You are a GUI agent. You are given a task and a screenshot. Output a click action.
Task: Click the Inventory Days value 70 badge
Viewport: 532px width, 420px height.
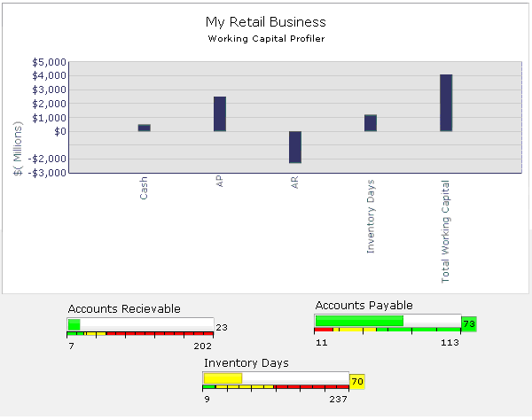(357, 382)
